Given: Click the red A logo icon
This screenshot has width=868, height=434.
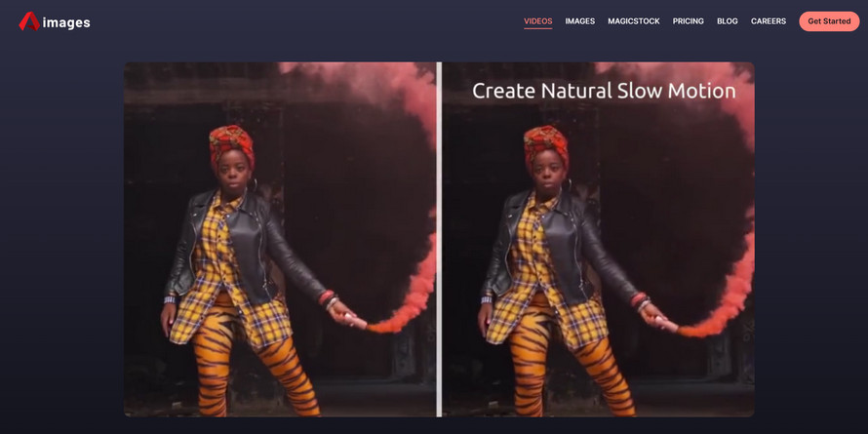Looking at the screenshot, I should click(29, 21).
